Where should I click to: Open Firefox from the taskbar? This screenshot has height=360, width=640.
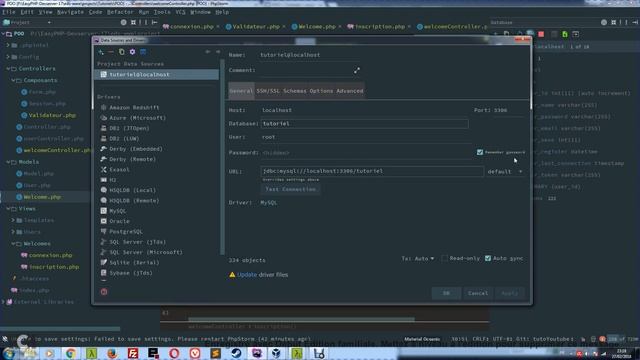(112, 353)
